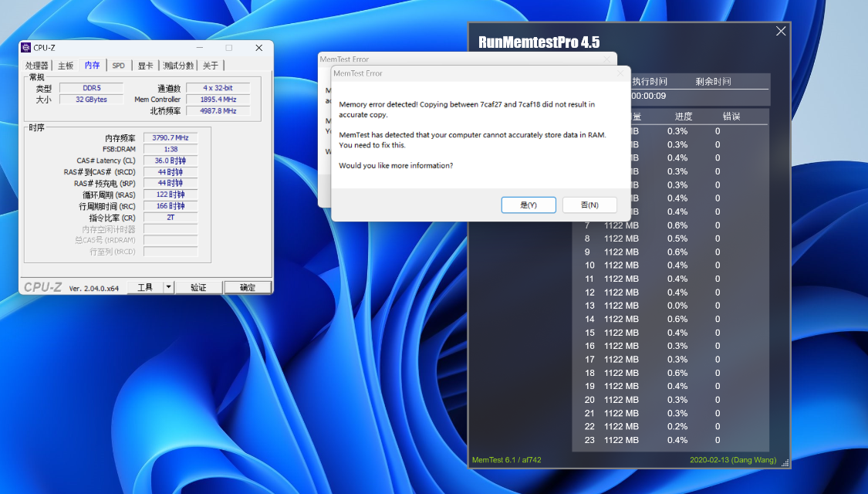868x494 pixels.
Task: Click 否(N) in the MemTest Error dialog
Action: [589, 205]
